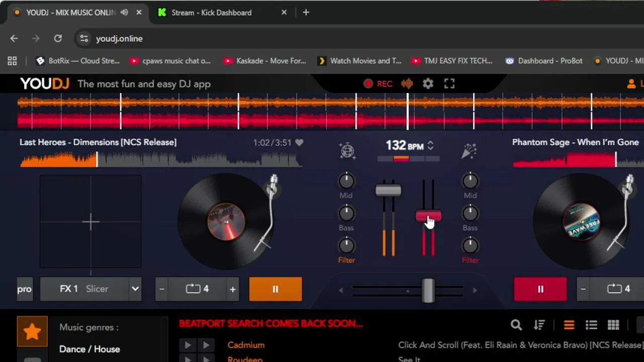The width and height of the screenshot is (644, 362).
Task: Load Cadmium track to the right deck
Action: coord(206,345)
